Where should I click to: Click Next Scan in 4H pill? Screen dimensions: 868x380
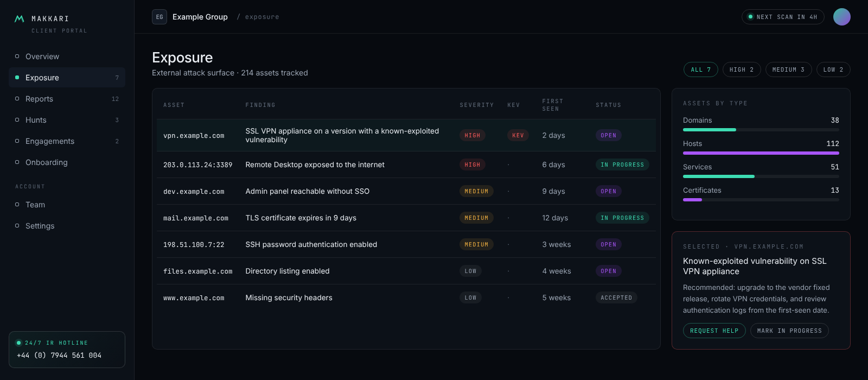[x=783, y=17]
